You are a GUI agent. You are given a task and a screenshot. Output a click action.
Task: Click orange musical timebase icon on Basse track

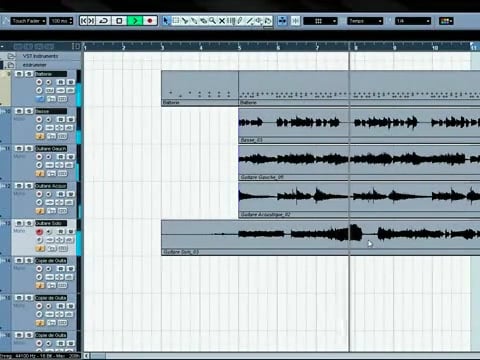click(40, 136)
